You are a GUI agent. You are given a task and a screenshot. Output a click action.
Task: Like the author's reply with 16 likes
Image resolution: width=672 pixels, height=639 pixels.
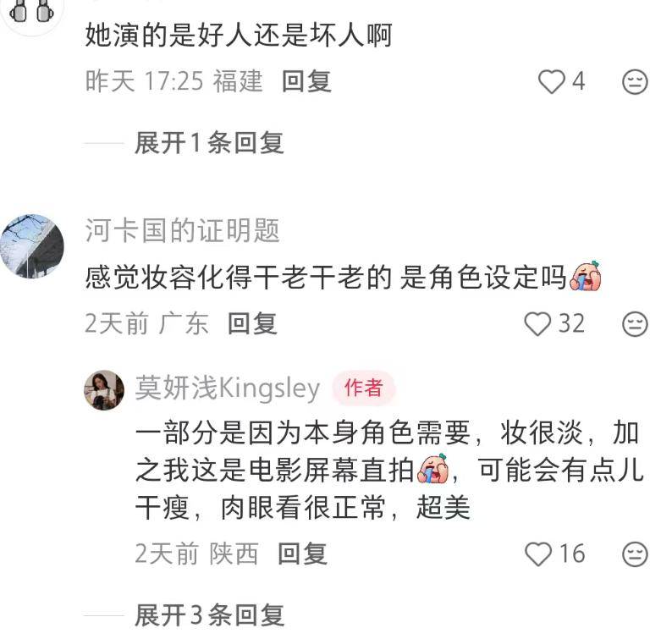click(538, 554)
